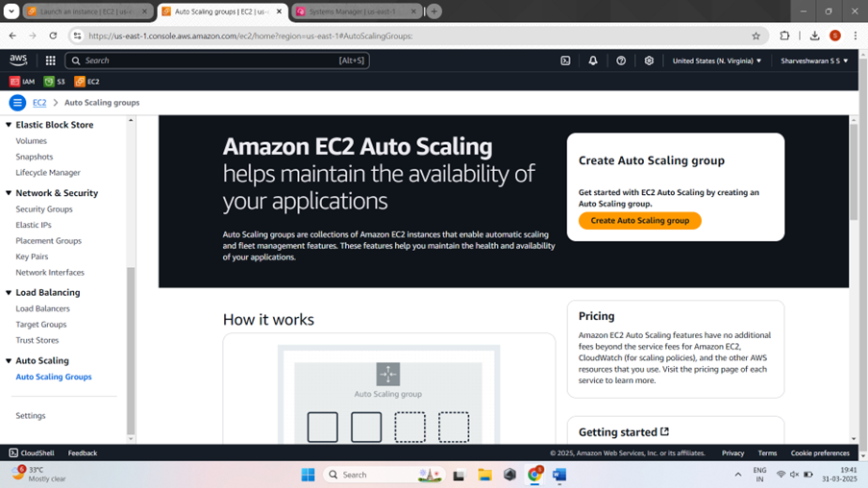
Task: Open Network Interfaces in the sidebar
Action: [50, 272]
